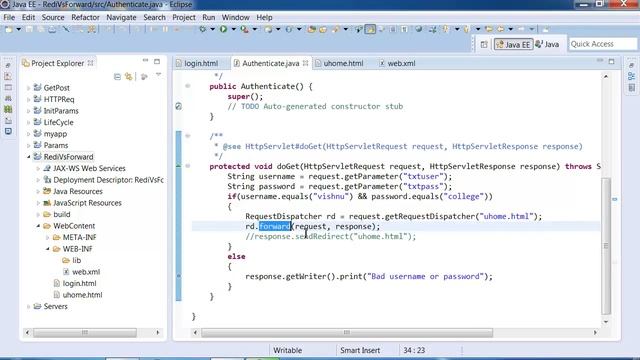Screen dimensions: 640x360
Task: Expand the Servers node
Action: pyautogui.click(x=29, y=307)
